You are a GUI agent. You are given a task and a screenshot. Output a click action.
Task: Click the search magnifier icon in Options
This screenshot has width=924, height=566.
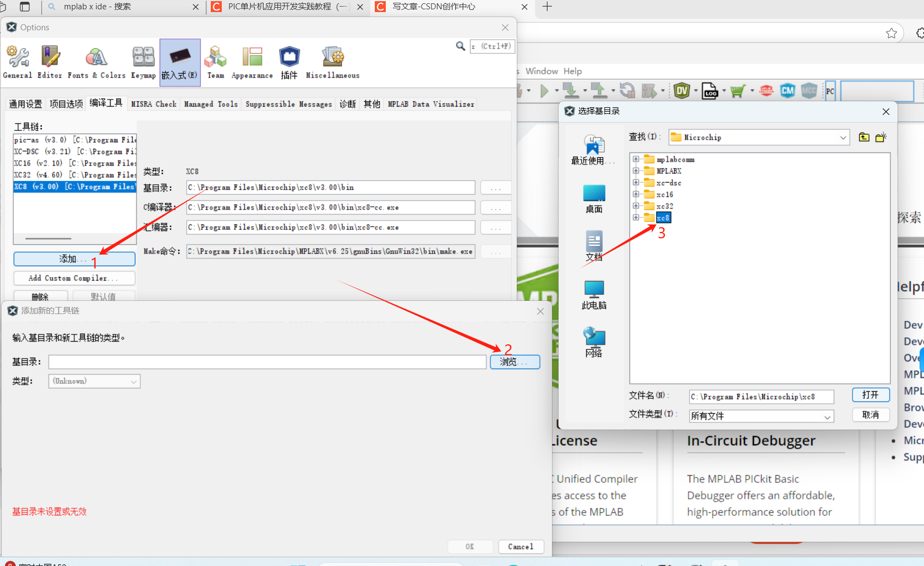click(x=461, y=46)
